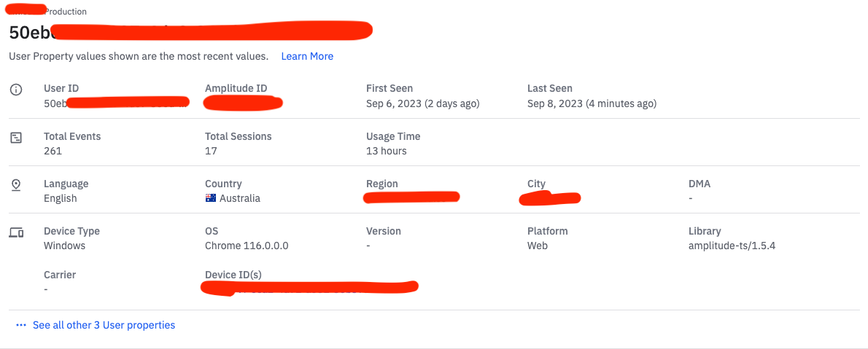Click the Amplitude ID label
The width and height of the screenshot is (868, 349).
coord(240,88)
